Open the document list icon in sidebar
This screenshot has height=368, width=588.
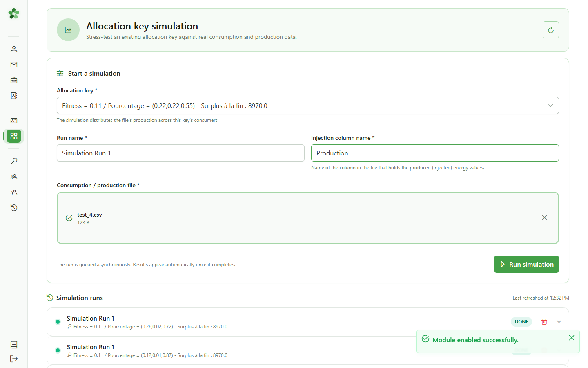click(14, 345)
